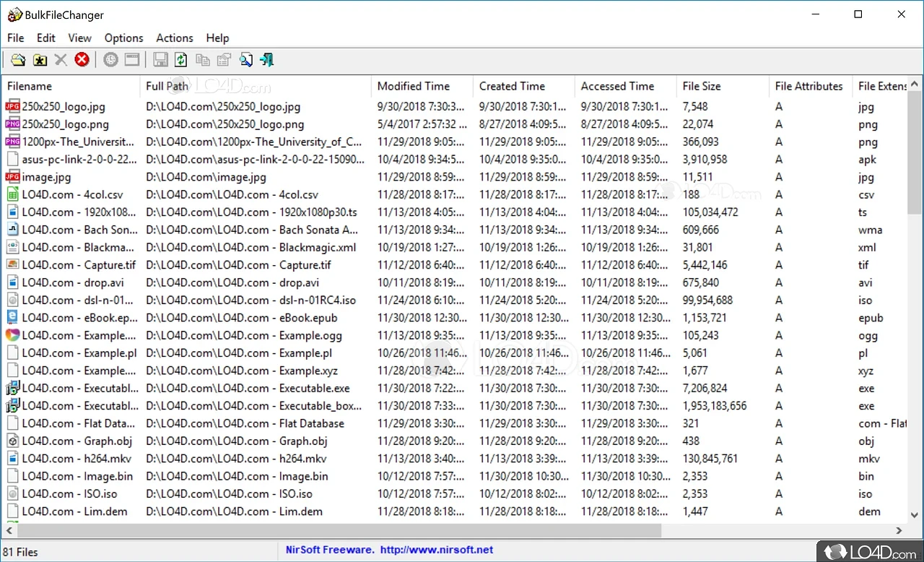Image resolution: width=924 pixels, height=562 pixels.
Task: Select the asus-pc-link file row name
Action: (79, 160)
